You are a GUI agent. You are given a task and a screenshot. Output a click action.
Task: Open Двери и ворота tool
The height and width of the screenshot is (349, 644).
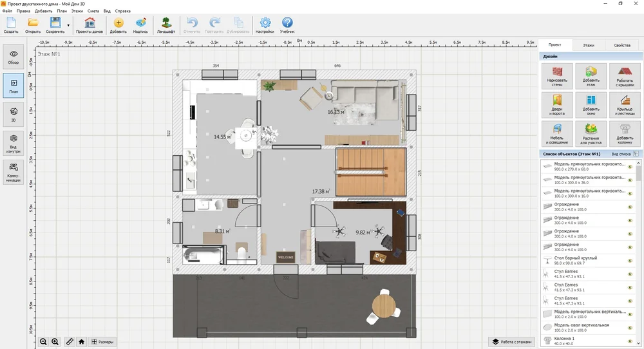(557, 104)
